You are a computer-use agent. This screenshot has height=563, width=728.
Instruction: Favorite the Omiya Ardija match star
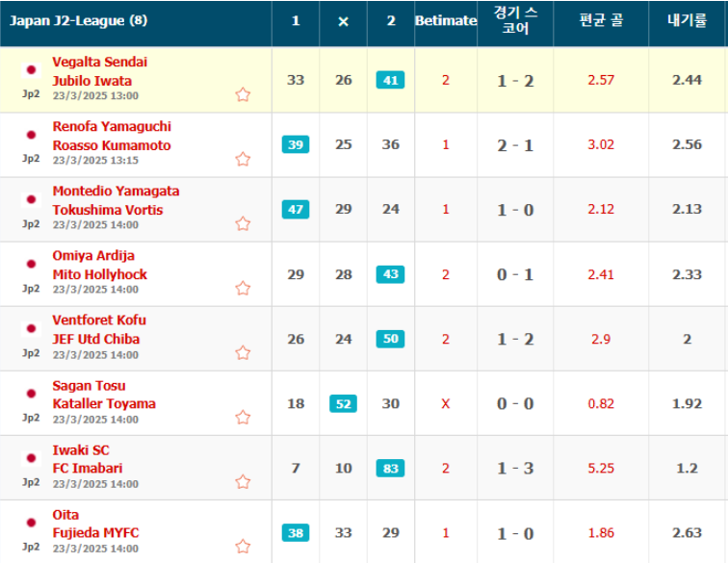(x=243, y=288)
